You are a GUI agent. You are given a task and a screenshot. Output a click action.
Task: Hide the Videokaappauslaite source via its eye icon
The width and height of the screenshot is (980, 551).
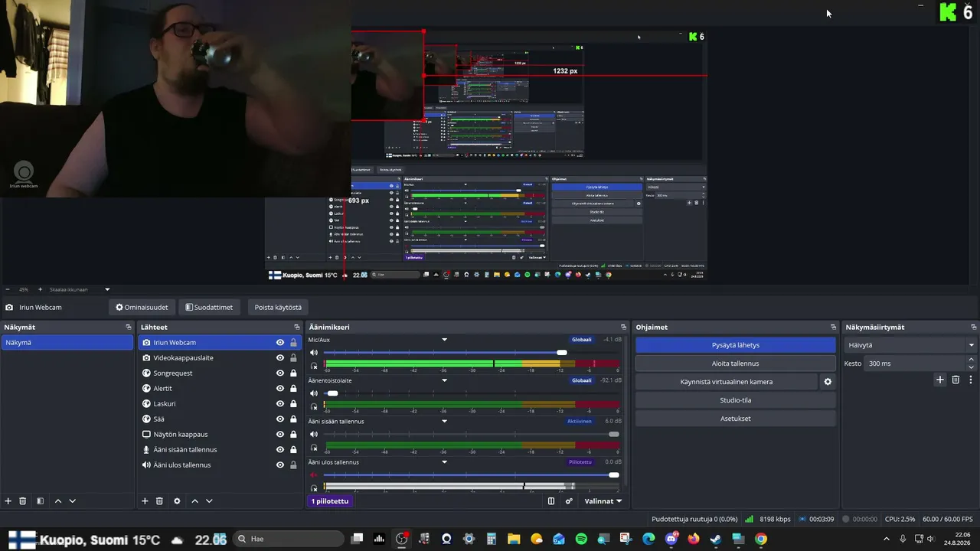(x=280, y=358)
